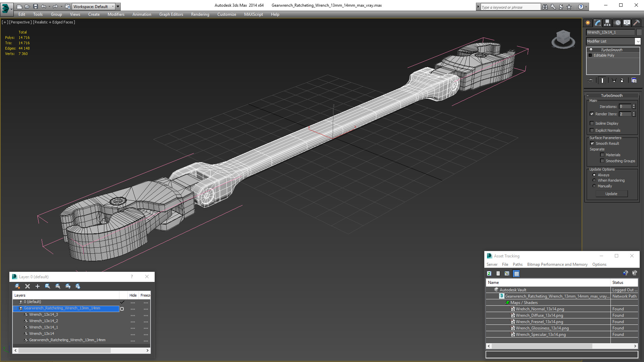Open the Modifier List dropdown
This screenshot has height=362, width=644.
pos(638,41)
